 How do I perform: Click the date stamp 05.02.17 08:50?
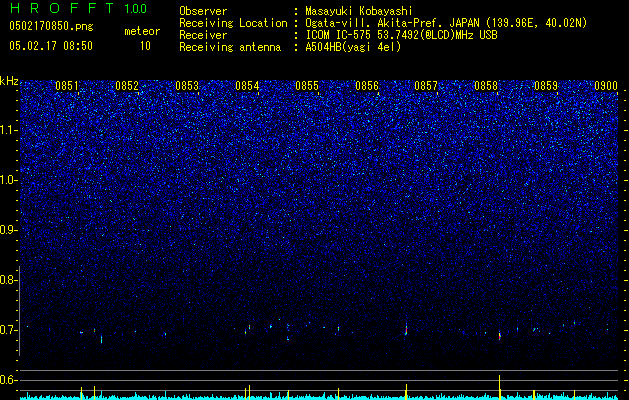pyautogui.click(x=51, y=46)
